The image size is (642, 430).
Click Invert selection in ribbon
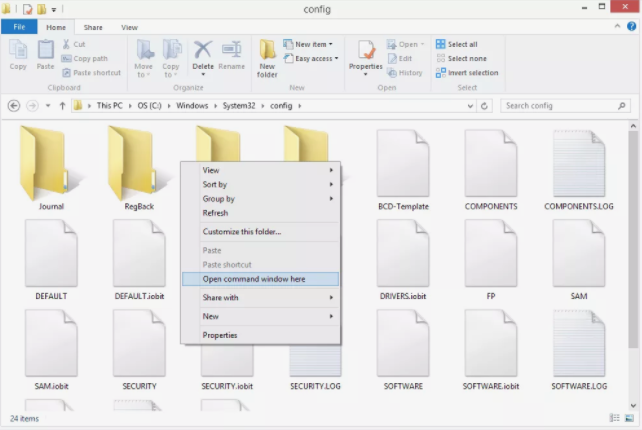point(467,73)
